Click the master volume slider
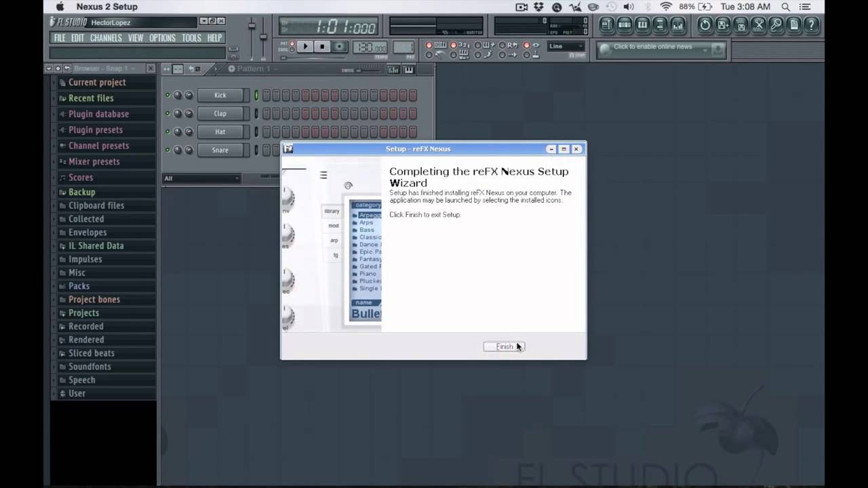 252,26
